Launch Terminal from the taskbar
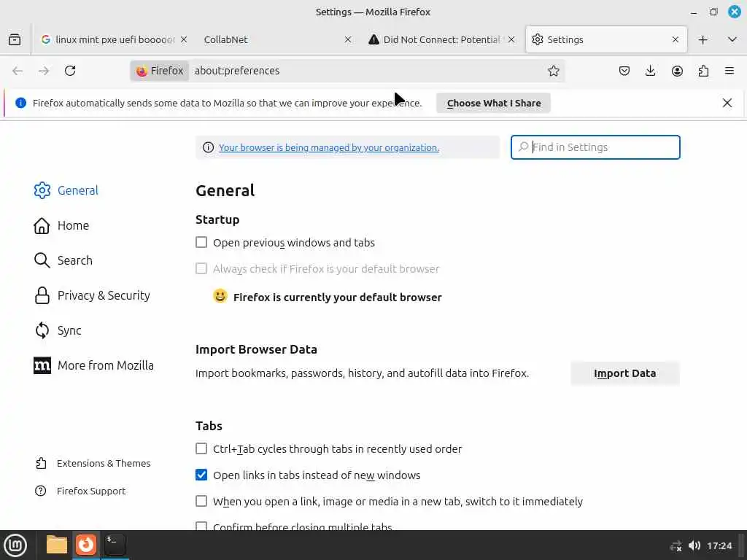The image size is (747, 560). [115, 544]
